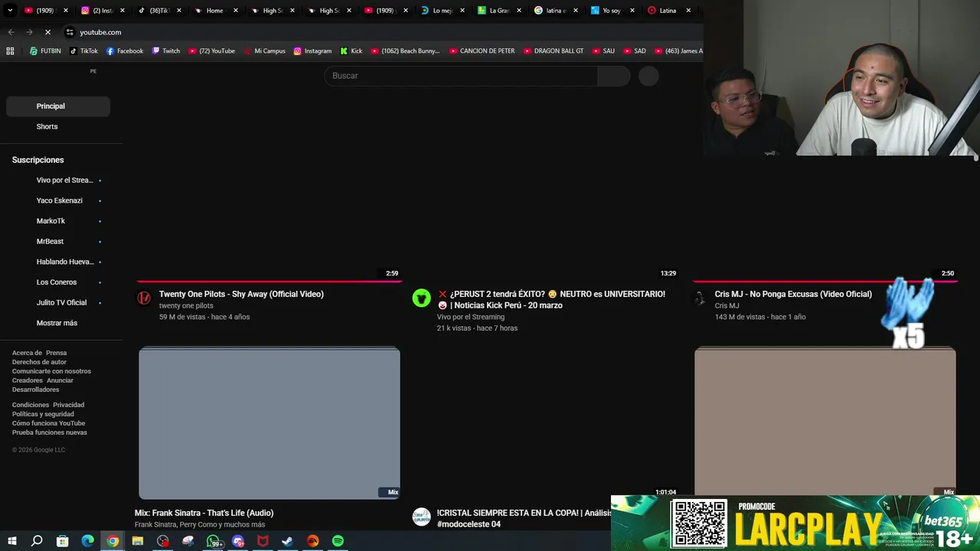View site information icon in address bar

pos(70,32)
